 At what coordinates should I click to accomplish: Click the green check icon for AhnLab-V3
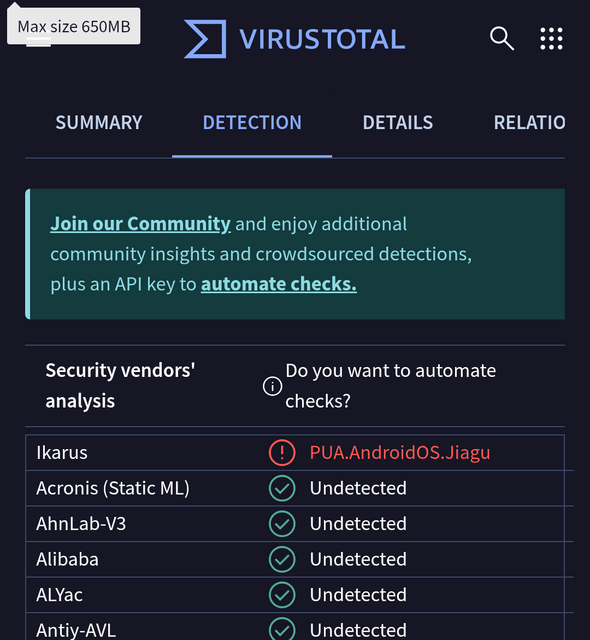pyautogui.click(x=282, y=524)
